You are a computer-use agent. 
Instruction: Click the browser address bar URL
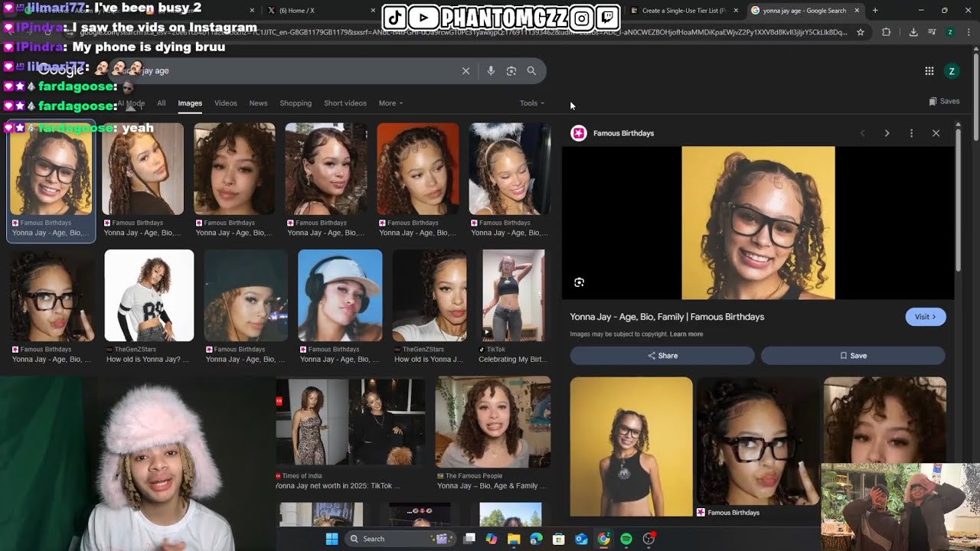[x=463, y=32]
